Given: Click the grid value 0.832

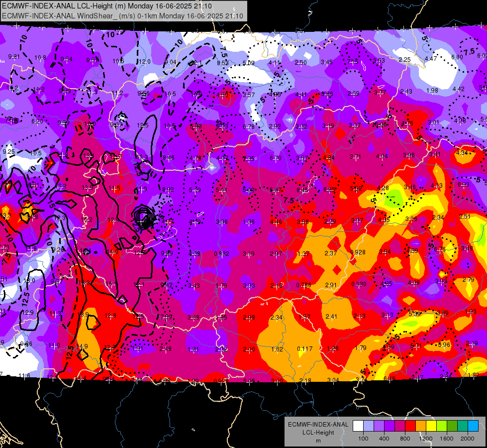Looking at the screenshot, I should (x=221, y=254).
